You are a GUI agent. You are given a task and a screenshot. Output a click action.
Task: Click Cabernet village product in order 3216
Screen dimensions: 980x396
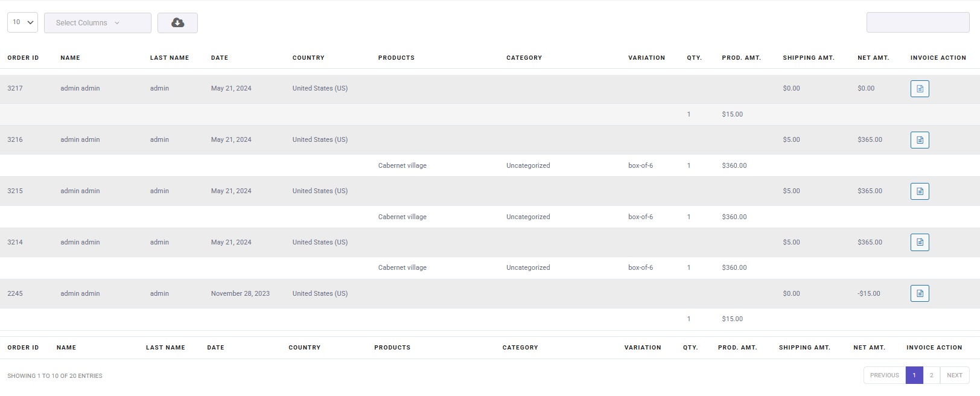pyautogui.click(x=402, y=165)
